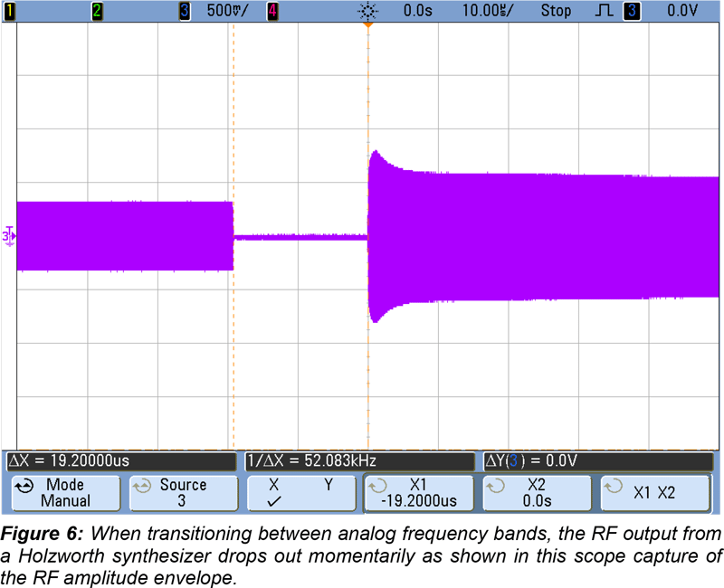The height and width of the screenshot is (588, 724).
Task: Select the green channel 2 indicator
Action: (97, 11)
